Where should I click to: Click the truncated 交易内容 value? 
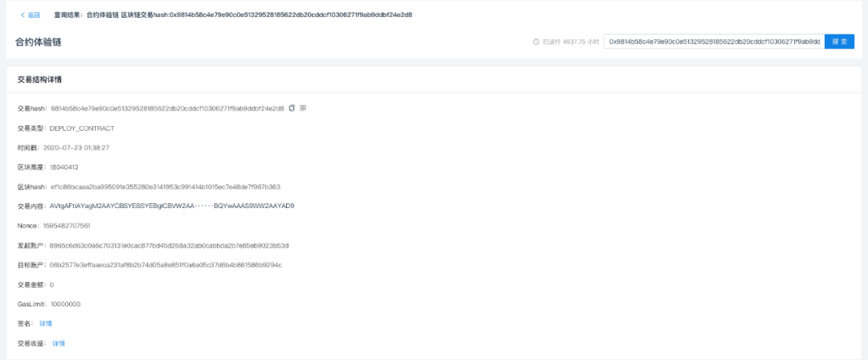click(x=171, y=206)
